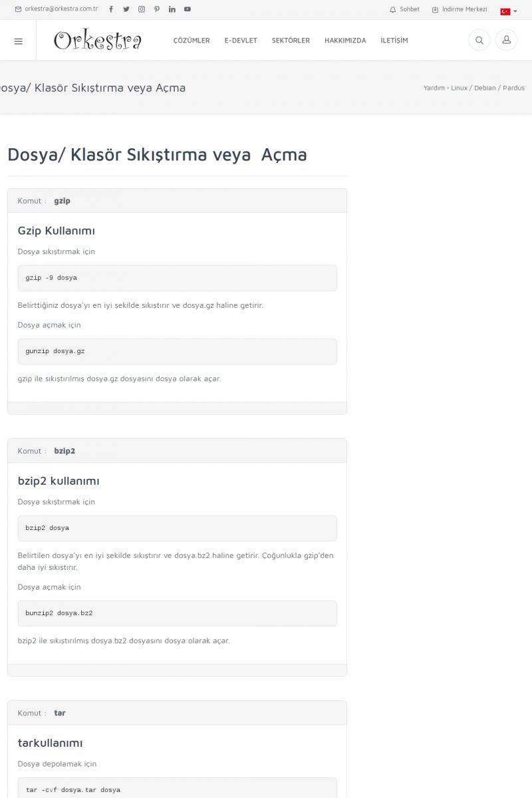Click the Linux breadcrumb link
The width and height of the screenshot is (532, 798).
click(459, 88)
